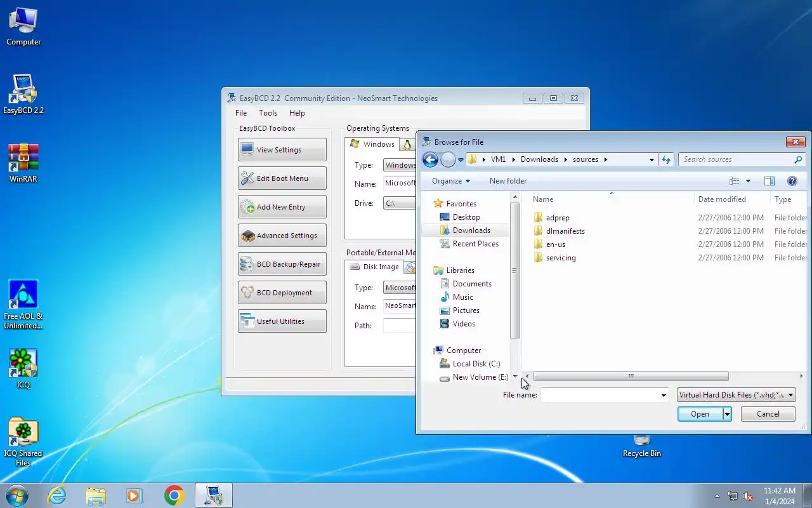Open the Virtual Hard Disk Files filter dropdown
Image resolution: width=812 pixels, height=508 pixels.
pos(736,395)
